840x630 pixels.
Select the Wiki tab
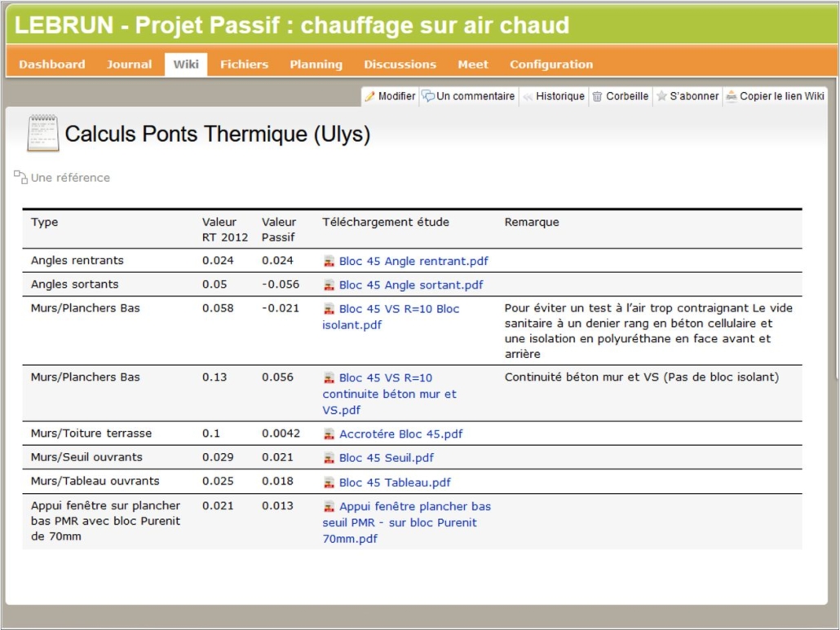186,64
